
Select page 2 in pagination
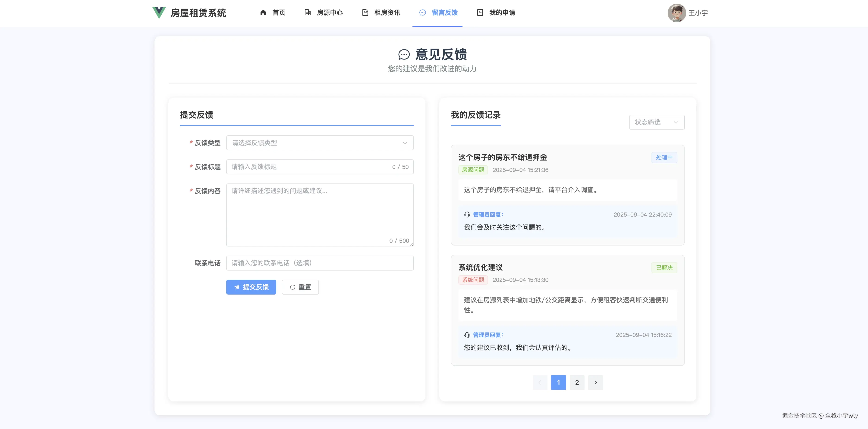[577, 382]
